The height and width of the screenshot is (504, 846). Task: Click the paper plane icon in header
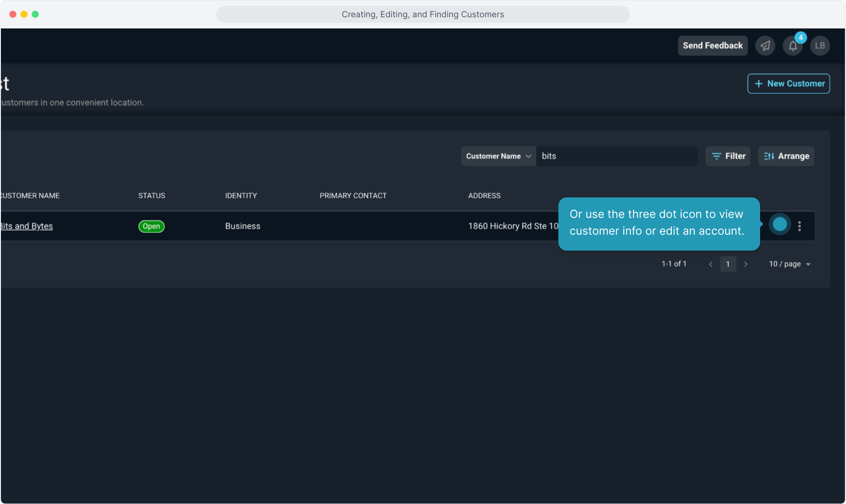pos(765,46)
